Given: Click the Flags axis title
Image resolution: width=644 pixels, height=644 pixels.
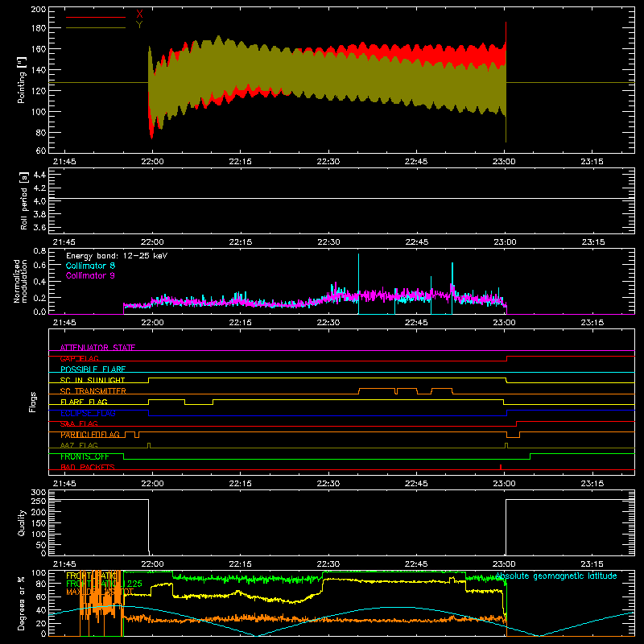Looking at the screenshot, I should (32, 402).
